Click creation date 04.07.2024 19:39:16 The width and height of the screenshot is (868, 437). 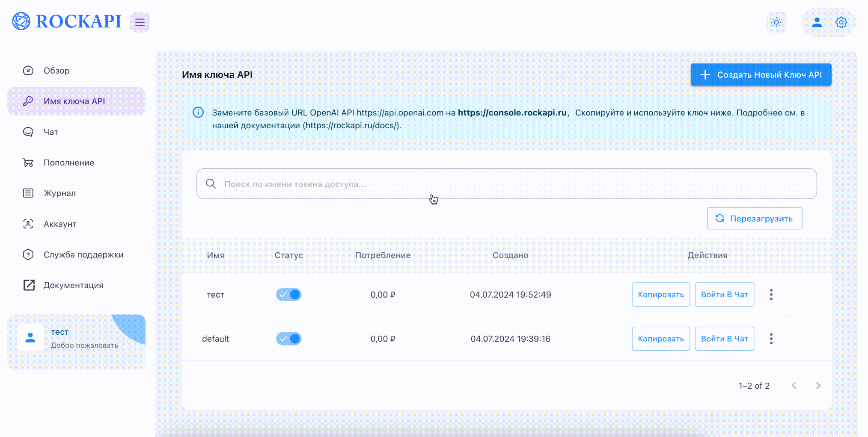(x=511, y=339)
